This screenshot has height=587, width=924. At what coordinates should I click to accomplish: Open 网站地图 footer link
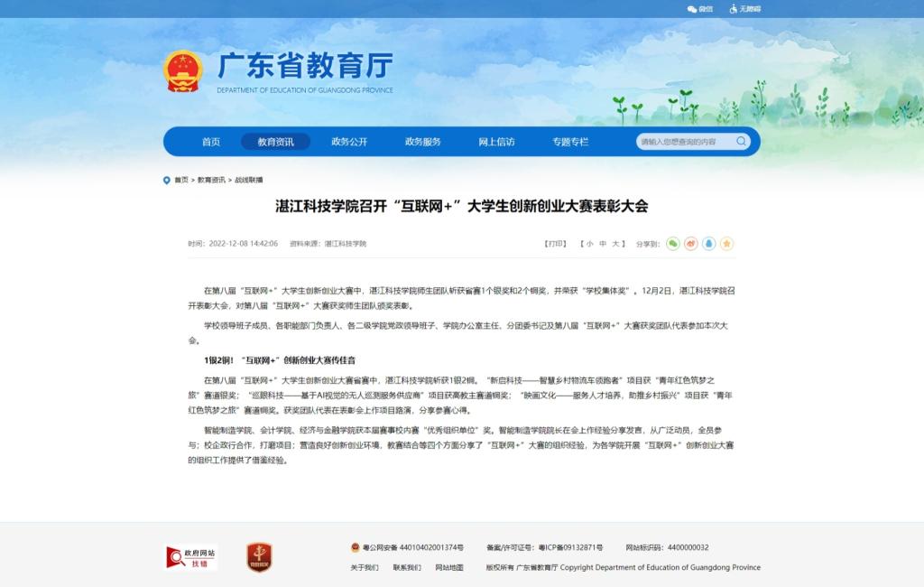pyautogui.click(x=449, y=567)
